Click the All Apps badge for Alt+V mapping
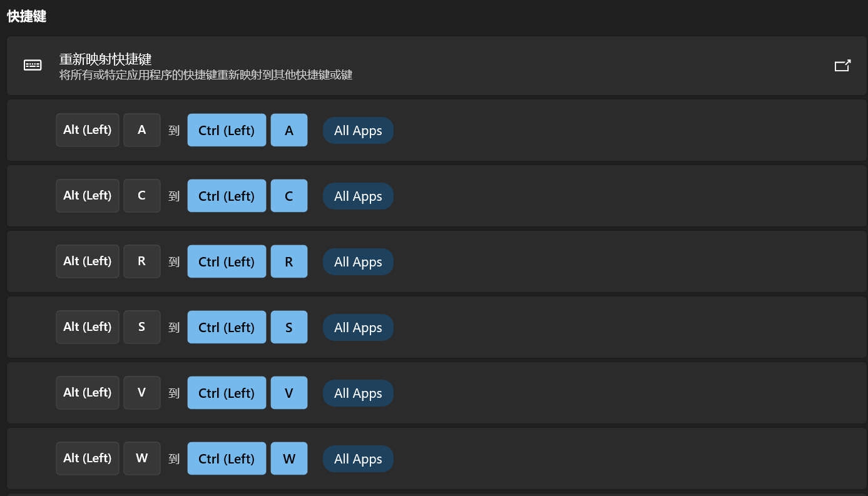Screen dimensions: 868x496 coord(358,393)
